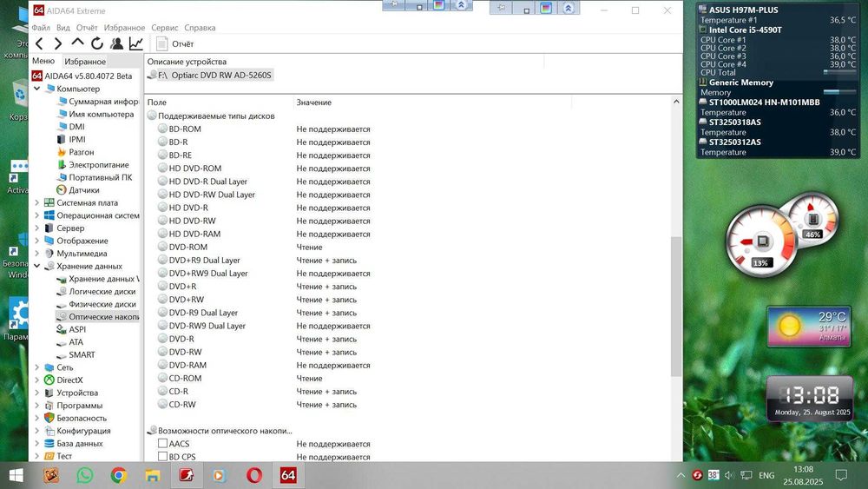868x489 pixels.
Task: Open the Сервис menu
Action: coord(164,28)
